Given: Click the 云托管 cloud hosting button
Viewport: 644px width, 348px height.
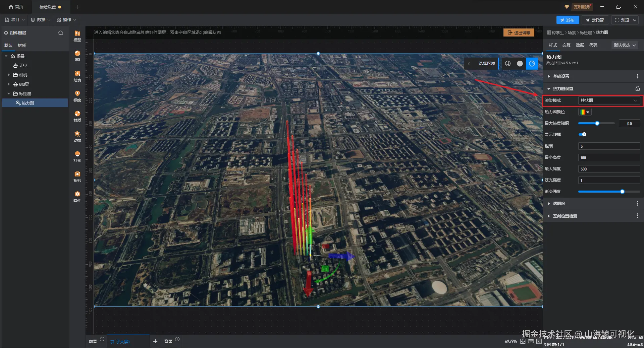Looking at the screenshot, I should tap(595, 20).
